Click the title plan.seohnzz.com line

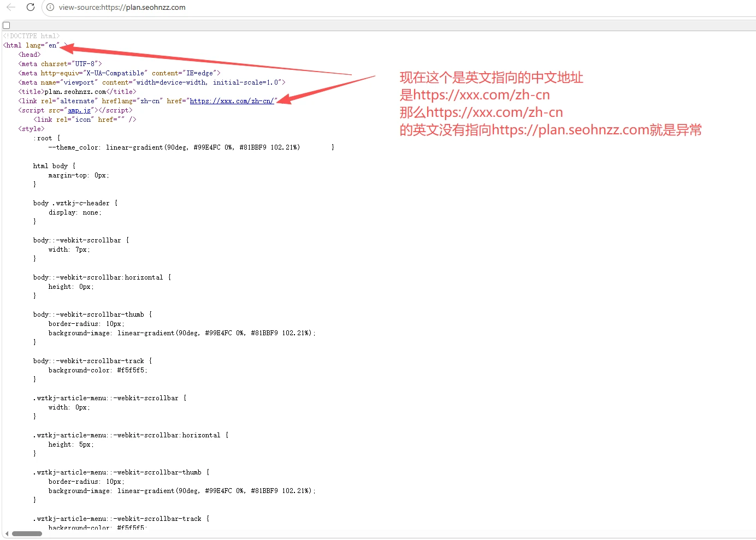78,92
